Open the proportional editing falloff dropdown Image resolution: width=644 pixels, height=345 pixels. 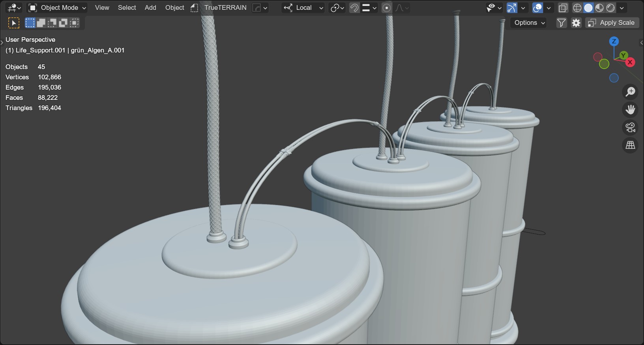[x=402, y=7]
